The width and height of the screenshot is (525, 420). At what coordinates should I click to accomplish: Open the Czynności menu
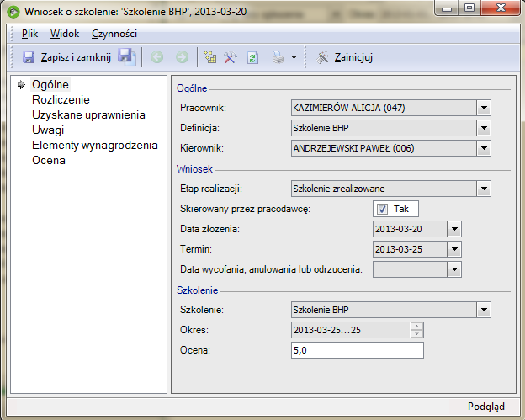tap(114, 34)
